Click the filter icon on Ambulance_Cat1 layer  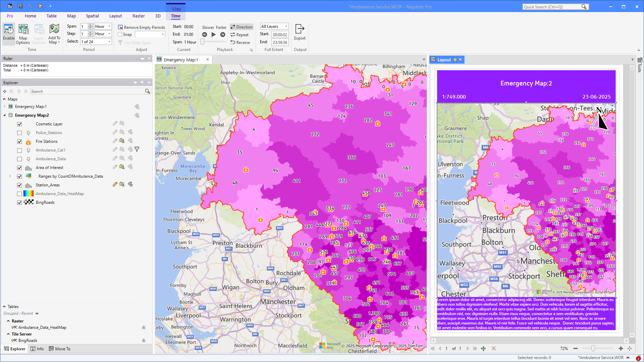[137, 149]
